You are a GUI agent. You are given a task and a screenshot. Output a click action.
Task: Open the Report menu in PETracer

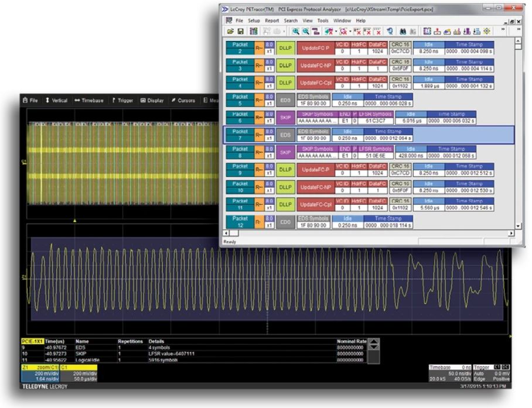pos(272,20)
